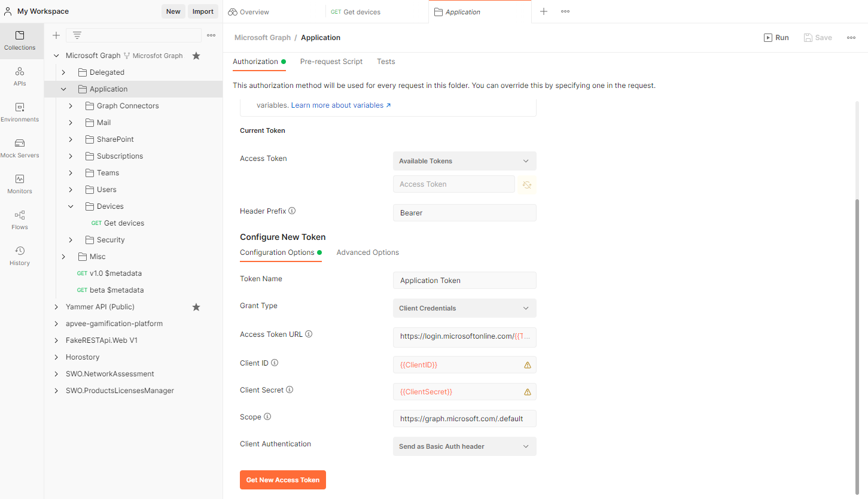Switch to the Pre-request Script tab
This screenshot has width=868, height=499.
(331, 62)
